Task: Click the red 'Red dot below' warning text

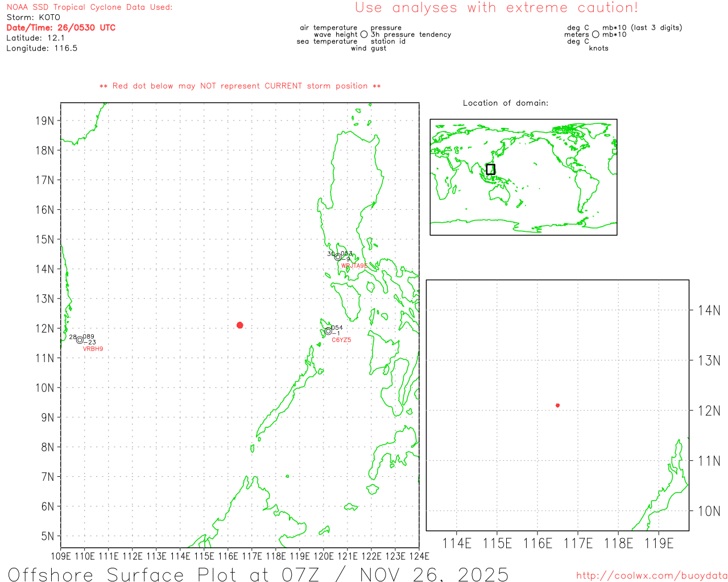Action: [239, 86]
